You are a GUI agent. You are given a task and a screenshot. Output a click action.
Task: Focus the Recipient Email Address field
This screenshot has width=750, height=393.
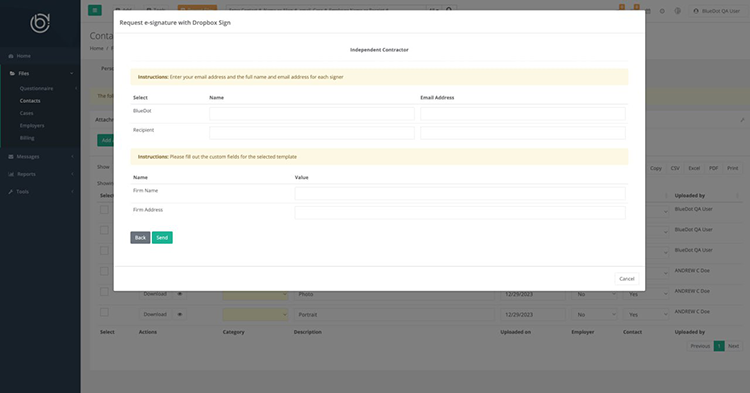tap(523, 132)
